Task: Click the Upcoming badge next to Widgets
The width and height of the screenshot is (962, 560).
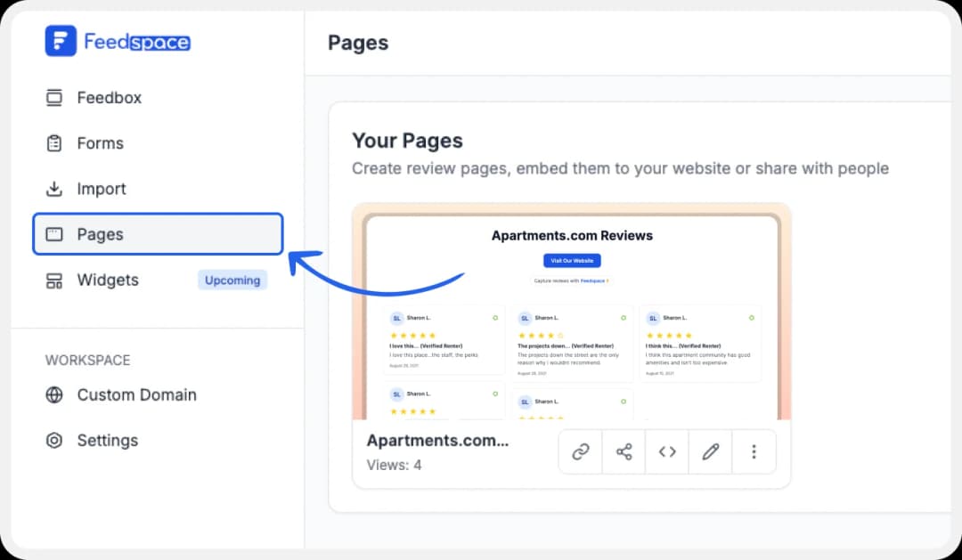Action: tap(232, 280)
